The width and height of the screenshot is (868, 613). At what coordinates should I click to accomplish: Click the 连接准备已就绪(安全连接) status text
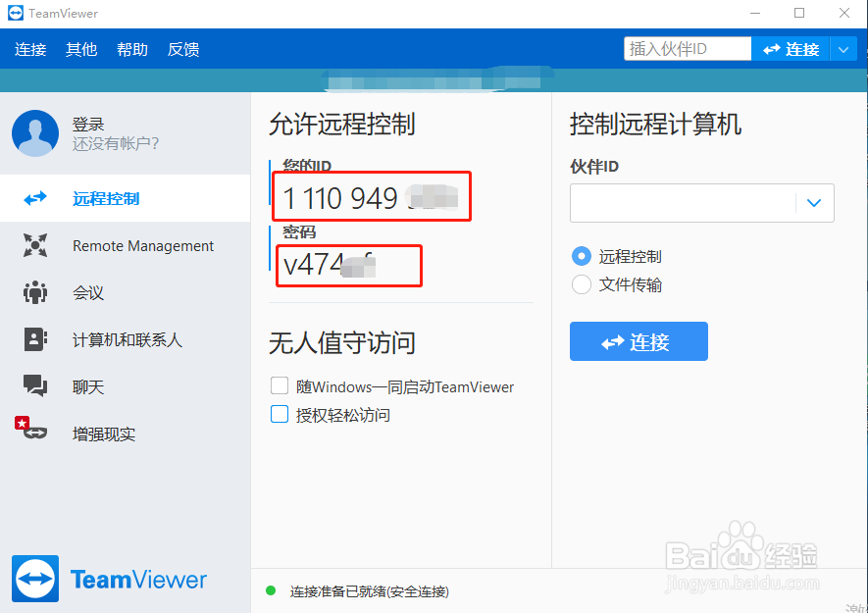pos(369,591)
